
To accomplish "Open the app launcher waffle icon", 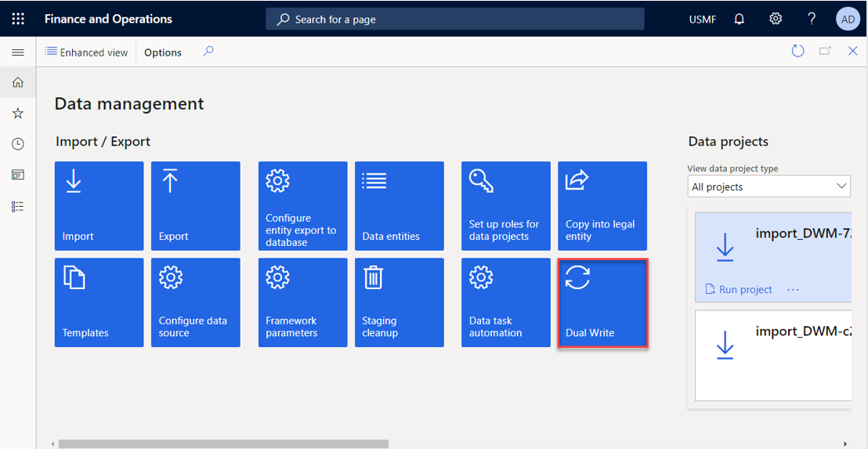I will coord(18,19).
